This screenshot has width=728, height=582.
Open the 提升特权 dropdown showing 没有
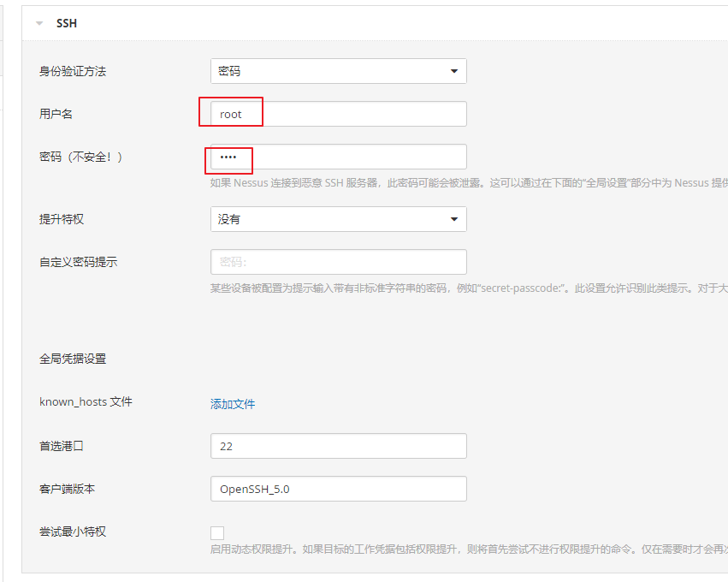338,219
